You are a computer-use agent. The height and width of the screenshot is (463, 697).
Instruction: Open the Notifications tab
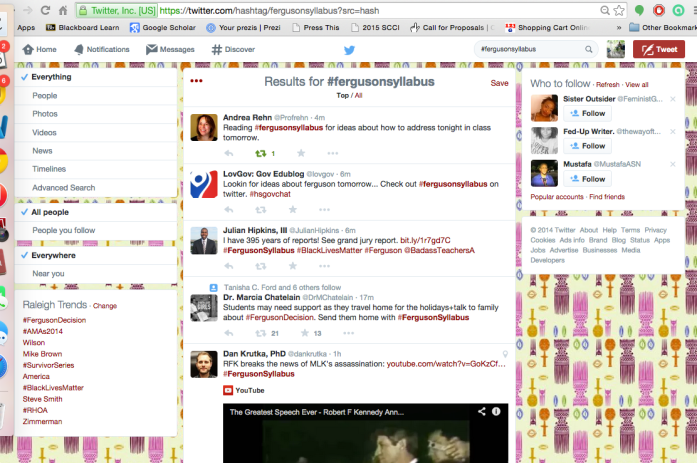pyautogui.click(x=102, y=49)
